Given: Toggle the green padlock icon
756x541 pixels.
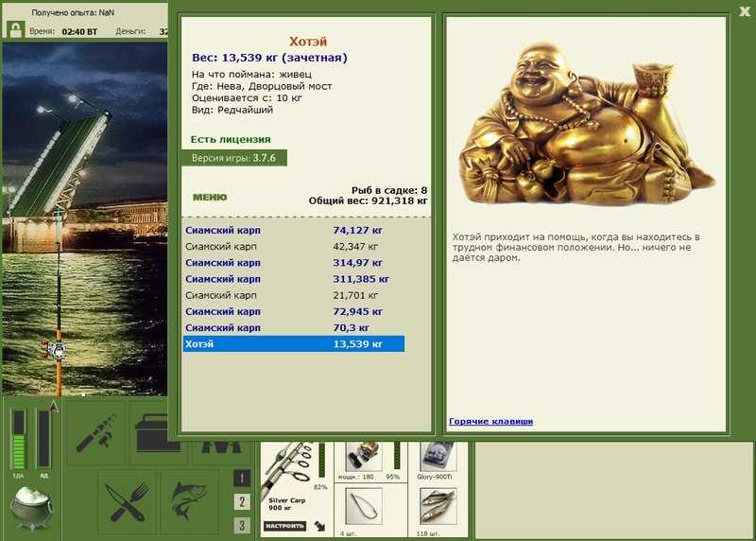Looking at the screenshot, I should tap(15, 30).
